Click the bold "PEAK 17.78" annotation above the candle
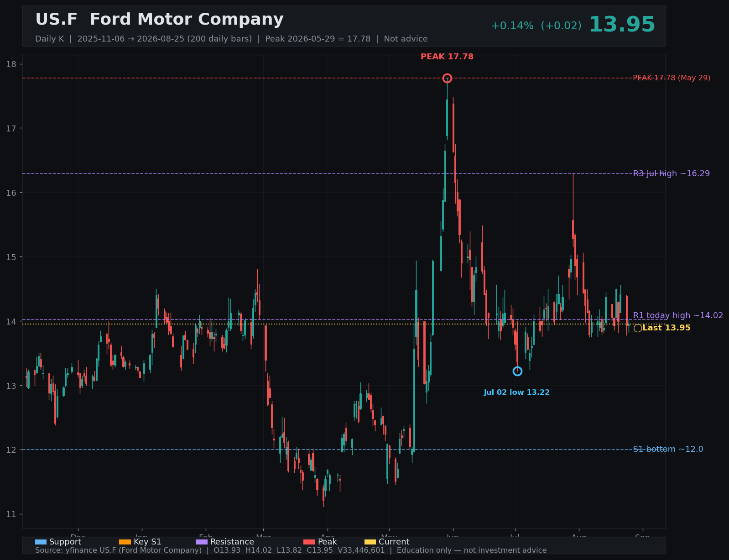The image size is (729, 560). click(x=447, y=57)
